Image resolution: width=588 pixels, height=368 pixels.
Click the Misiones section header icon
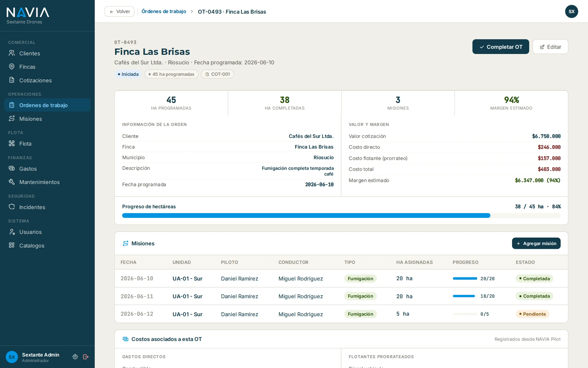125,243
